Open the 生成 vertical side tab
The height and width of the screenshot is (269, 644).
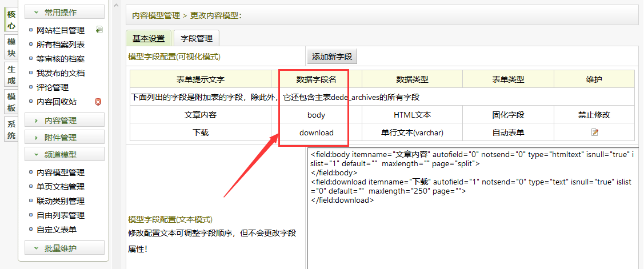(11, 75)
